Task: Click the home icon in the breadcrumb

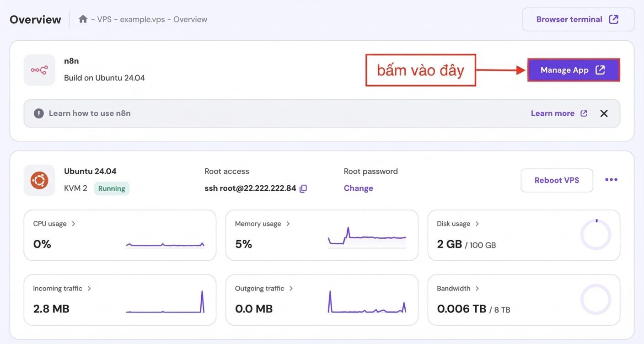Action: [83, 19]
